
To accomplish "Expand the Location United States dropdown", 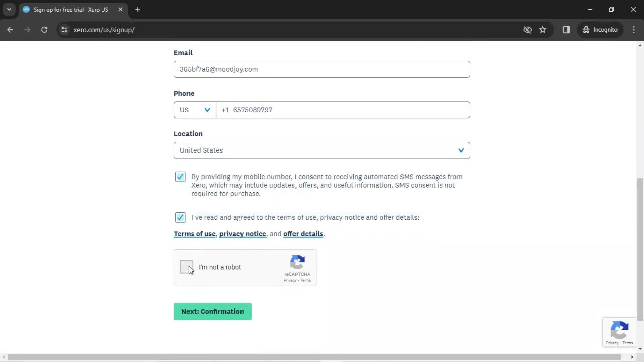I will point(322,150).
